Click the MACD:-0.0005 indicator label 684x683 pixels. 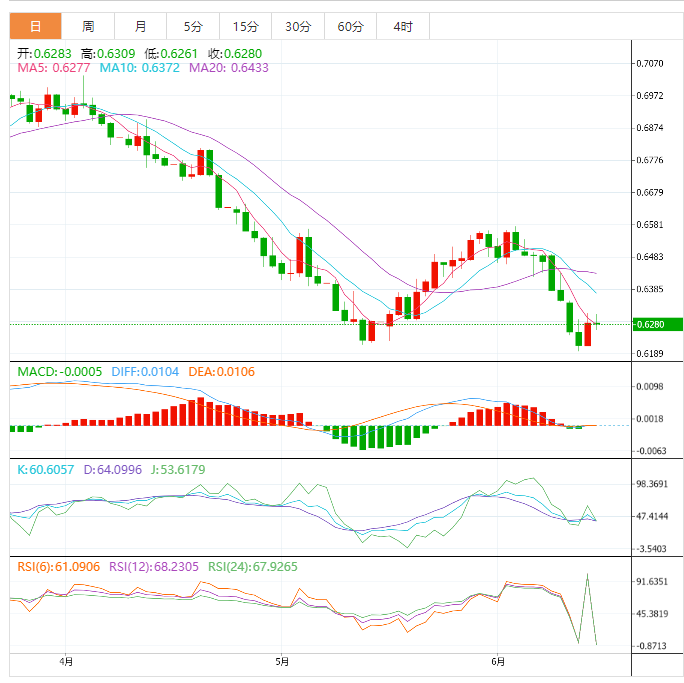coord(59,372)
